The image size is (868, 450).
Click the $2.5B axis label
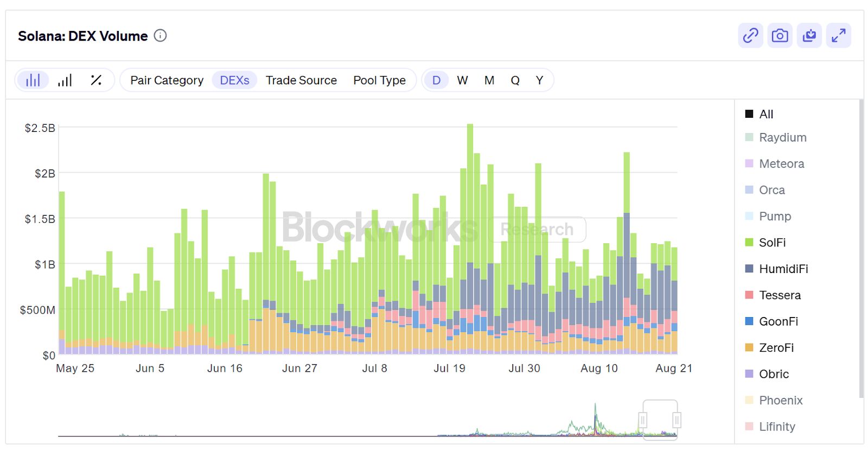tap(40, 128)
